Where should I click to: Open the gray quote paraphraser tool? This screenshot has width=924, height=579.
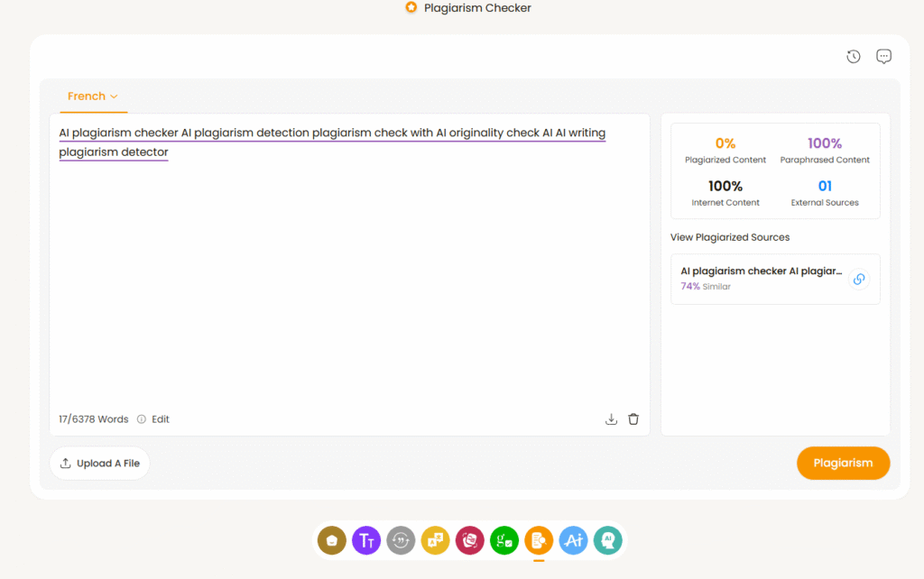point(401,540)
